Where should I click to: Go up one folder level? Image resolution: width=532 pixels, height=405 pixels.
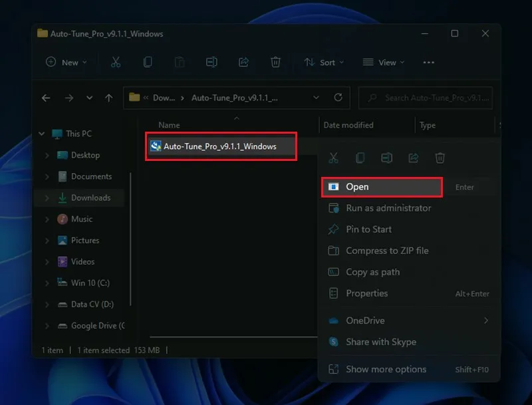(x=109, y=98)
